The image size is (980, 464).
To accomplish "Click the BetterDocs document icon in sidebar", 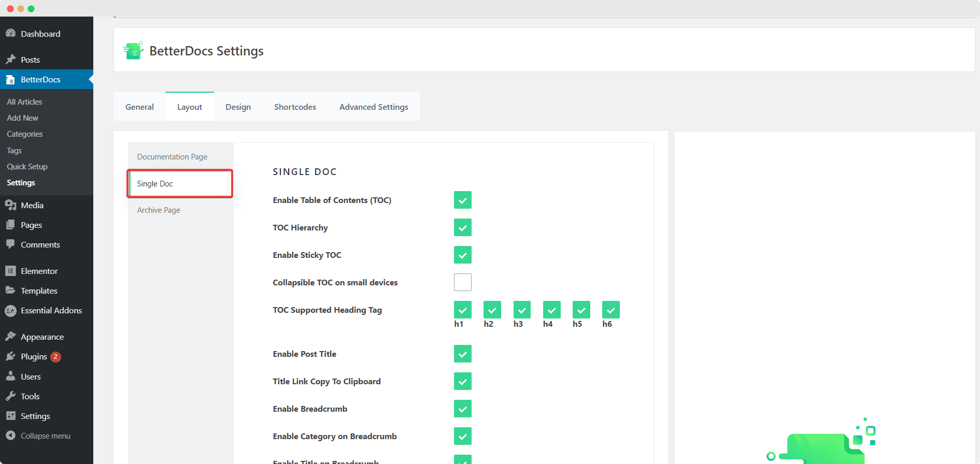I will [x=10, y=80].
